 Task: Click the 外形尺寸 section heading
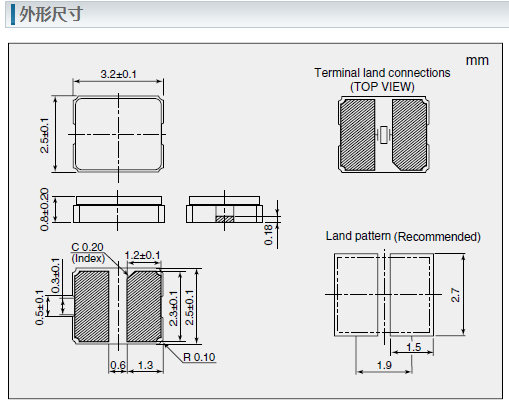tap(51, 14)
